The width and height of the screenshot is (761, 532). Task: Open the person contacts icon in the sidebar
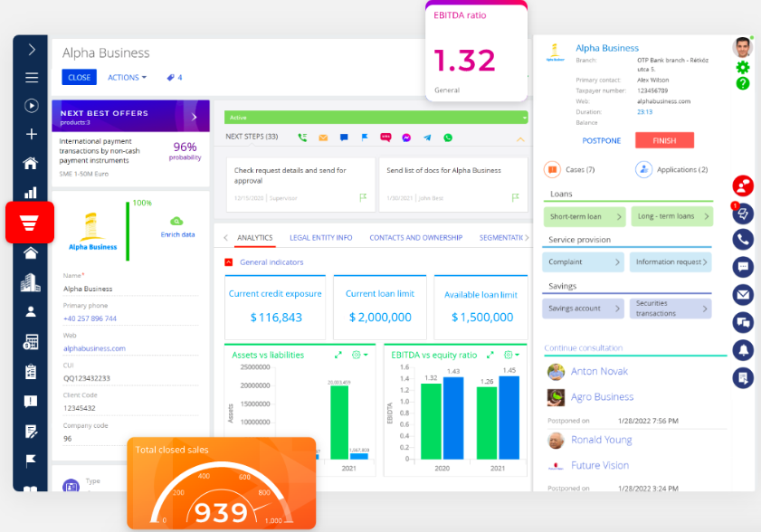(31, 311)
